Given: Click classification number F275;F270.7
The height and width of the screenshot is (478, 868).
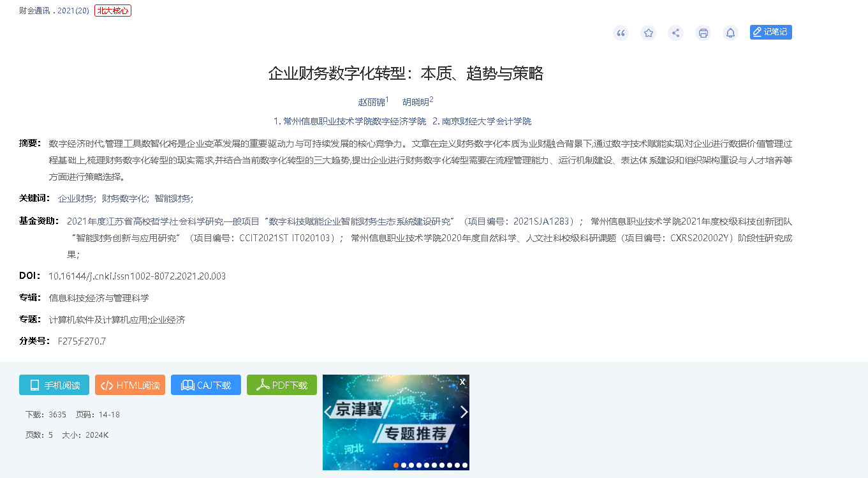Looking at the screenshot, I should [x=82, y=341].
